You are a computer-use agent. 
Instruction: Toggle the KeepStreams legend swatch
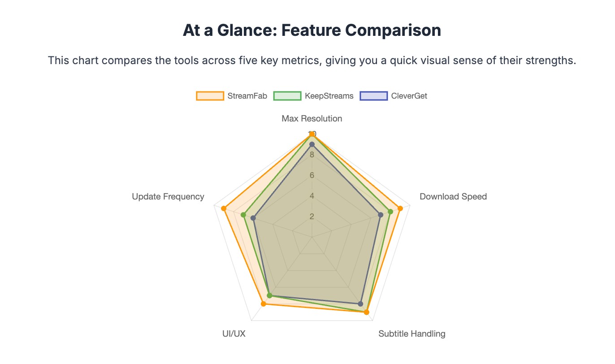pos(287,96)
